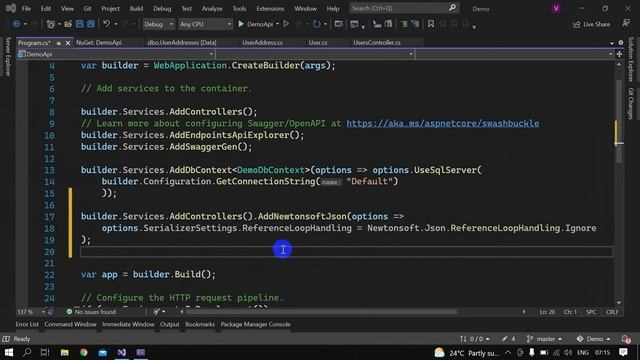Open the Git Changes side tab

[x=631, y=104]
